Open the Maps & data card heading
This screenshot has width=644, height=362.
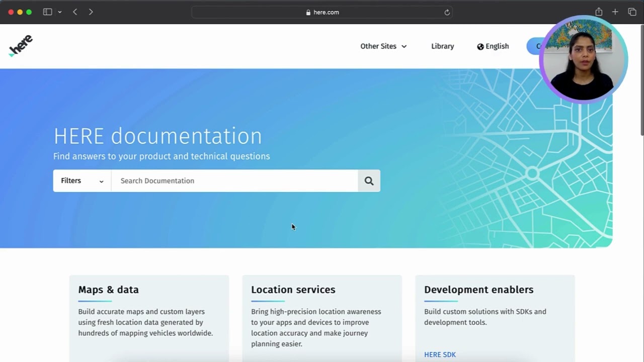click(x=108, y=290)
